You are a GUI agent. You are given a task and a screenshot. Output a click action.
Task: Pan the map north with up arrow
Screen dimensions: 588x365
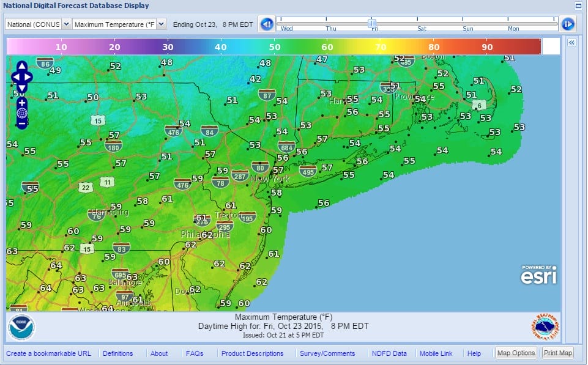(21, 66)
